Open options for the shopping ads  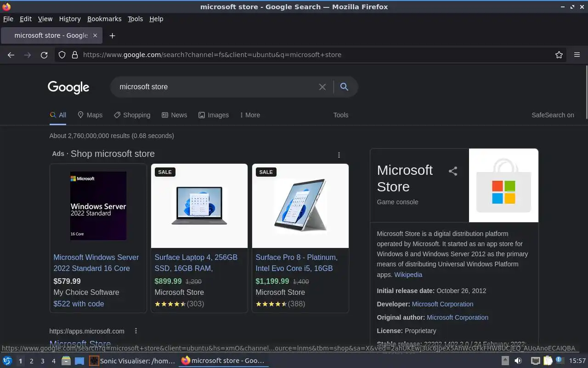[339, 155]
